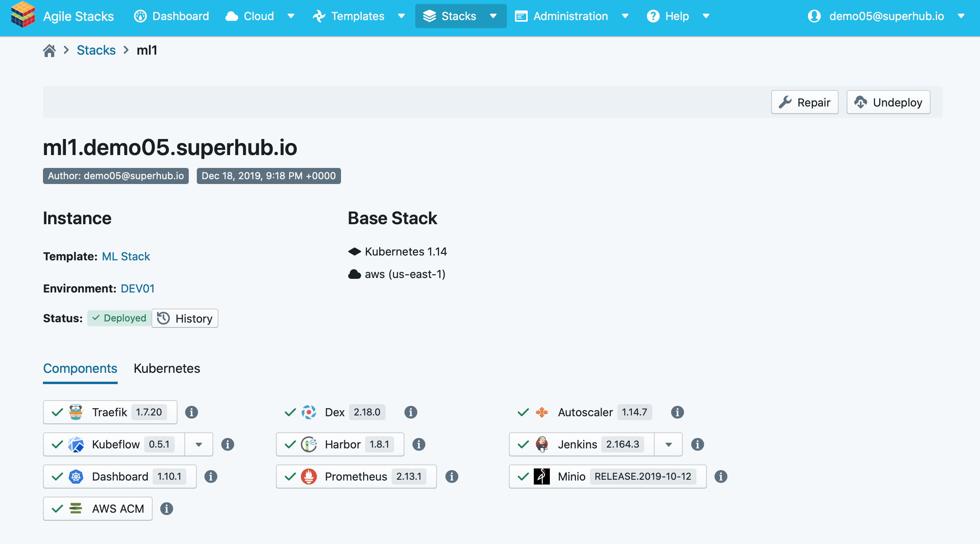Open the ML Stack template link
This screenshot has height=544, width=980.
126,257
